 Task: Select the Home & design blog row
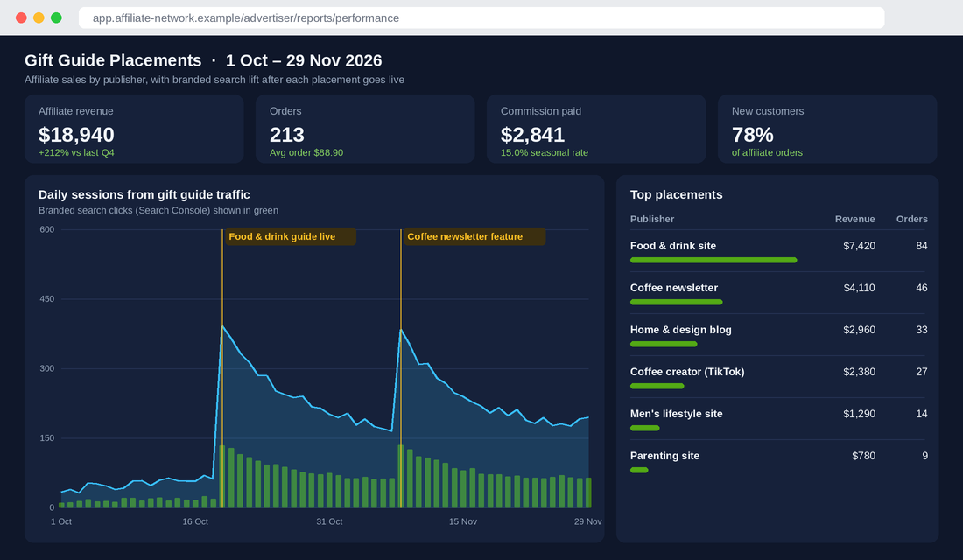tap(777, 335)
